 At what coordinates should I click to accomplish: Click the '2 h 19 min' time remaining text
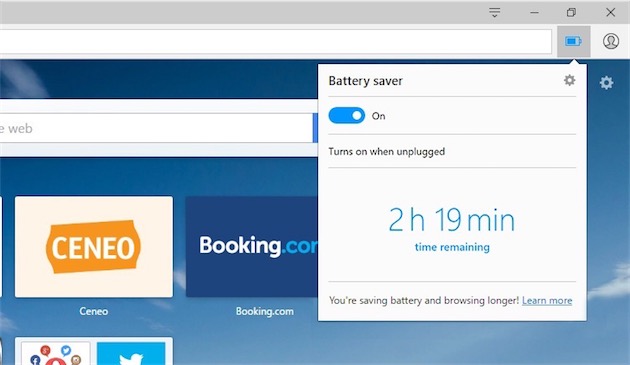[x=452, y=220]
